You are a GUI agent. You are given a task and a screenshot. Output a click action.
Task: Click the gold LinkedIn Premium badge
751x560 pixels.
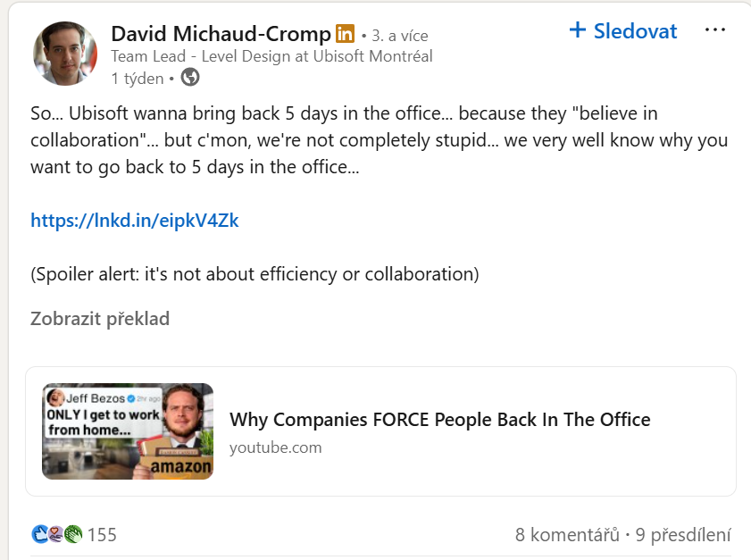(x=345, y=35)
